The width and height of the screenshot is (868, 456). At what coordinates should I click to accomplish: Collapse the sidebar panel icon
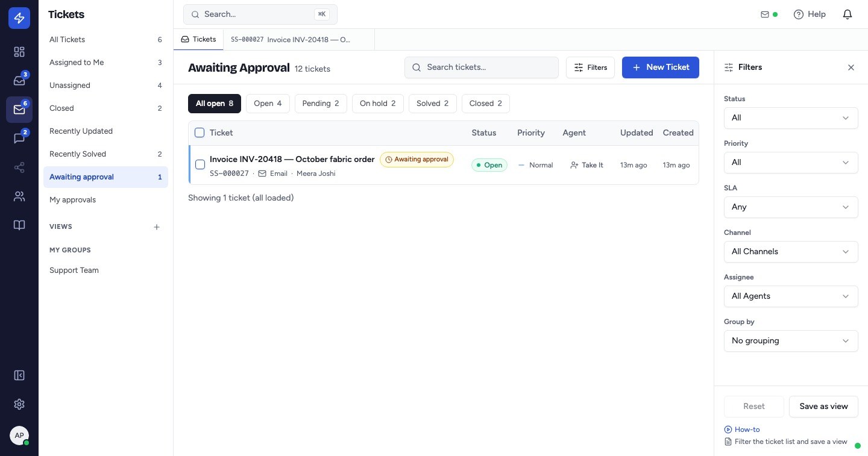click(x=19, y=375)
